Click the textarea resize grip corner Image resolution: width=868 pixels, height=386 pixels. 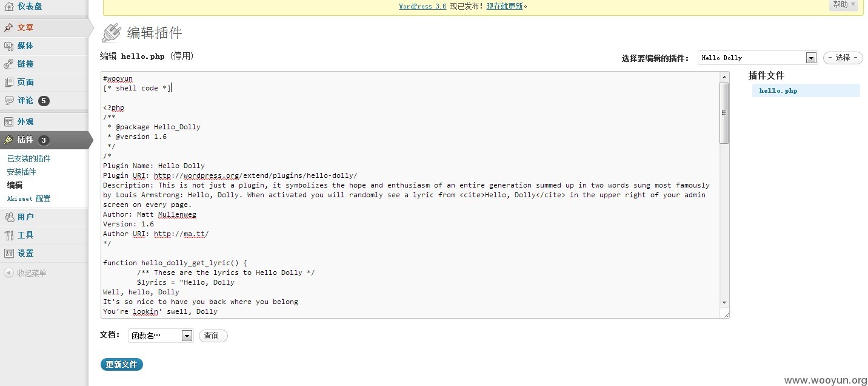click(724, 313)
